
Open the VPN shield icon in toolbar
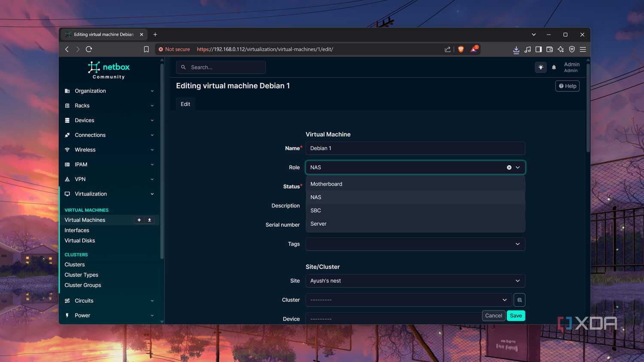pyautogui.click(x=572, y=49)
